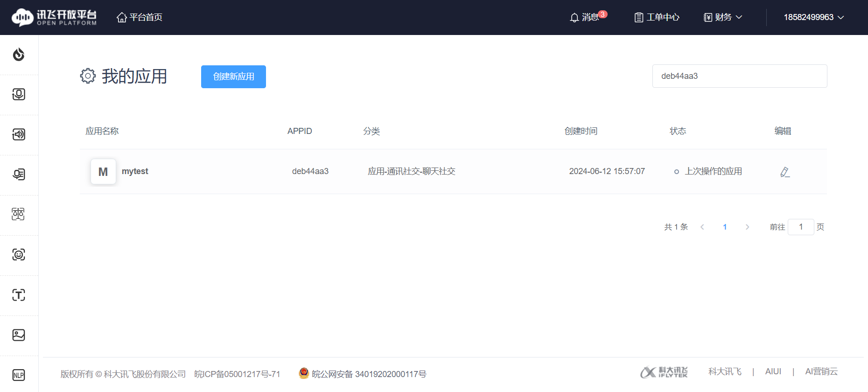Open the NLP sidebar icon
This screenshot has height=392, width=868.
19,375
